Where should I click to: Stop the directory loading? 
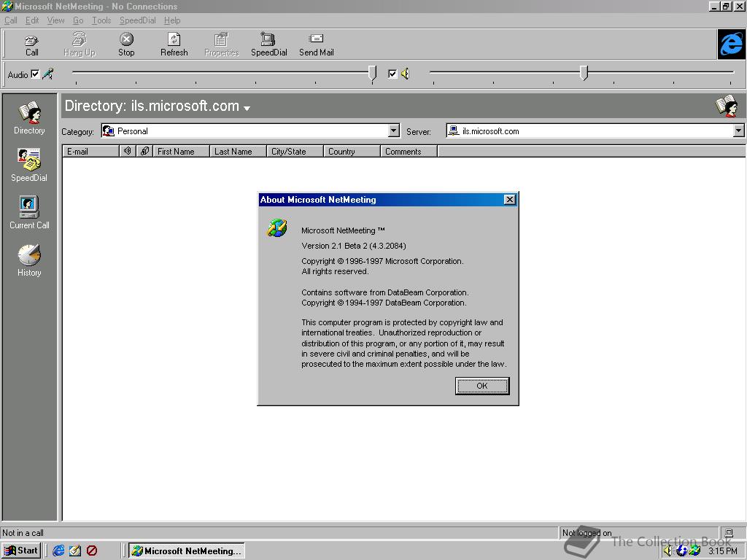126,44
